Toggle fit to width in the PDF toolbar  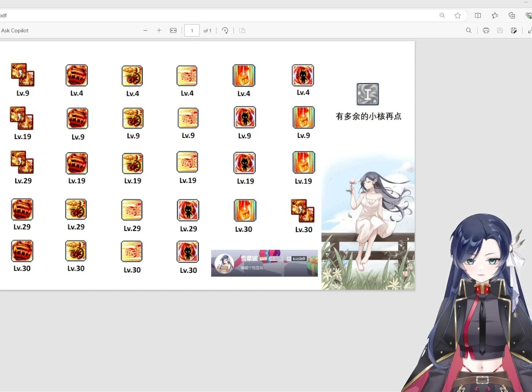173,31
